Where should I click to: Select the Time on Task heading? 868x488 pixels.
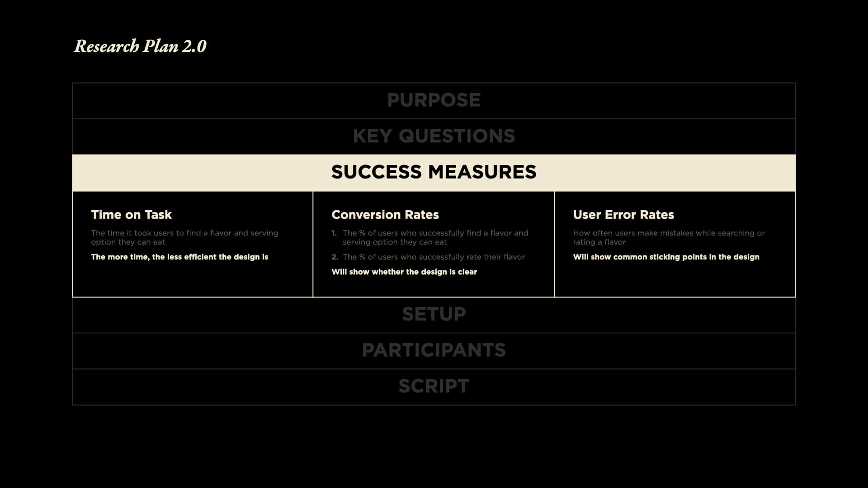131,215
